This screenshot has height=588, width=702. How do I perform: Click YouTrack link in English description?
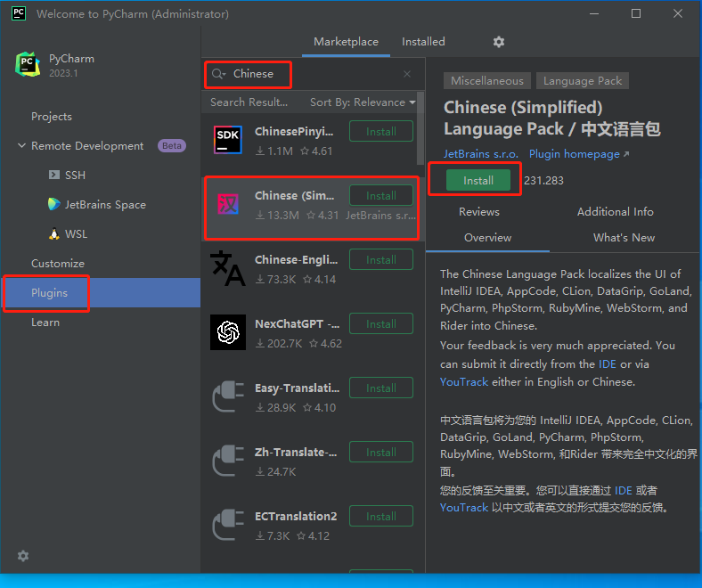[464, 381]
